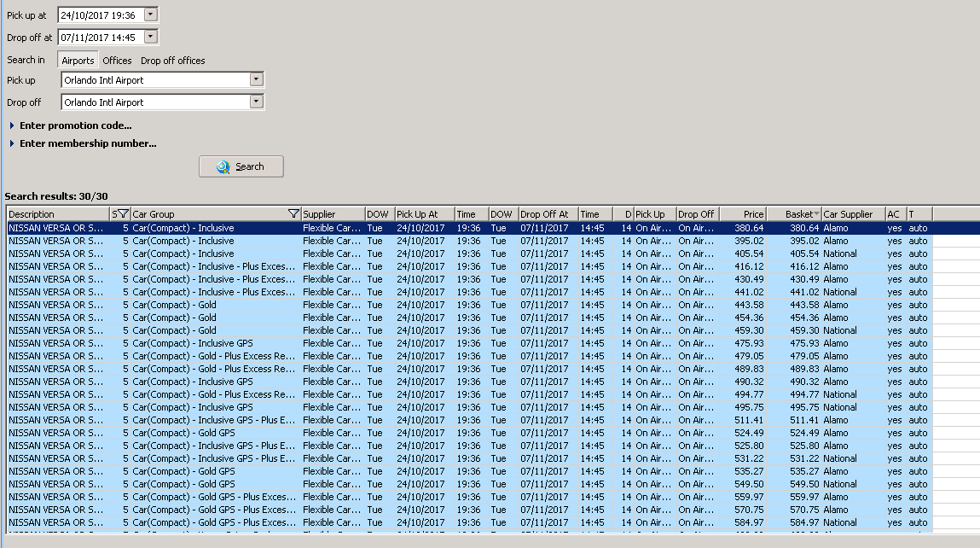980x548 pixels.
Task: Select the Gold row priced 454.36
Action: coord(469,318)
